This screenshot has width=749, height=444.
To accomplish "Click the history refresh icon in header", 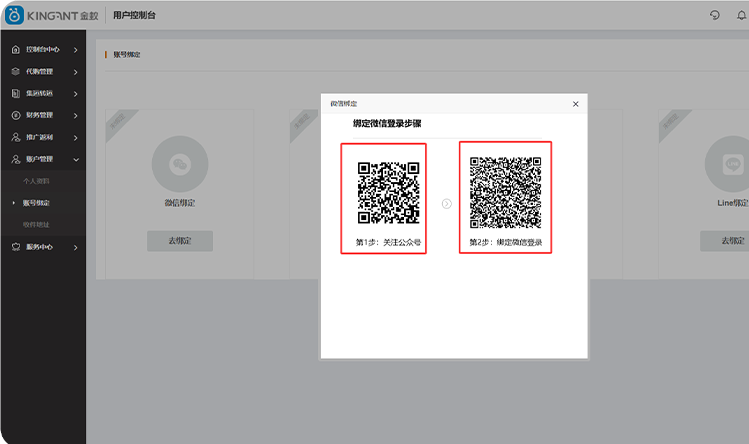I will coord(715,15).
